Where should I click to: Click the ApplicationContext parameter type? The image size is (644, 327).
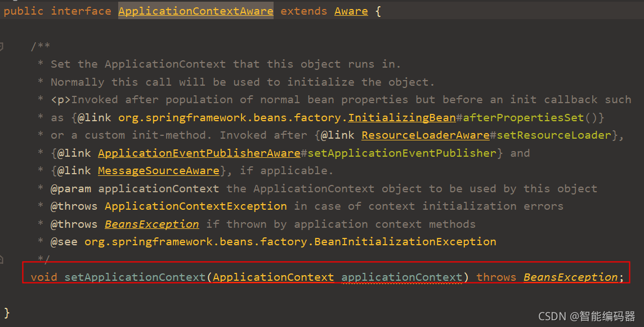[x=273, y=277]
